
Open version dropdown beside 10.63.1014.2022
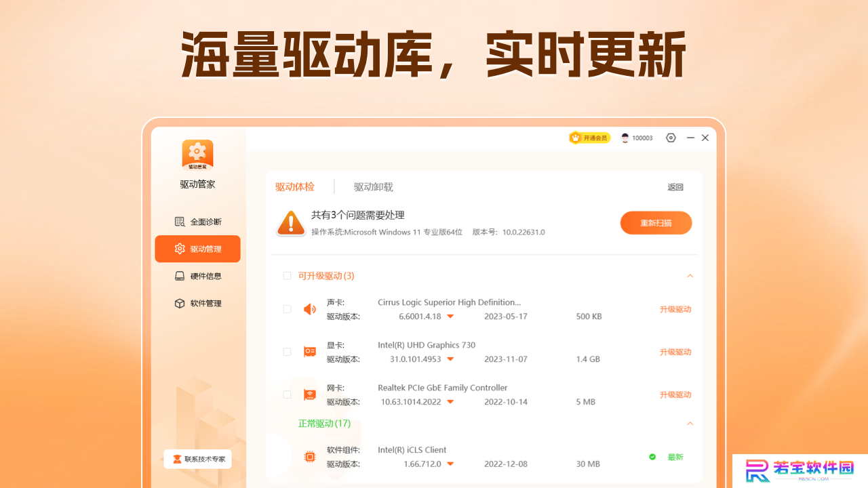pyautogui.click(x=450, y=402)
